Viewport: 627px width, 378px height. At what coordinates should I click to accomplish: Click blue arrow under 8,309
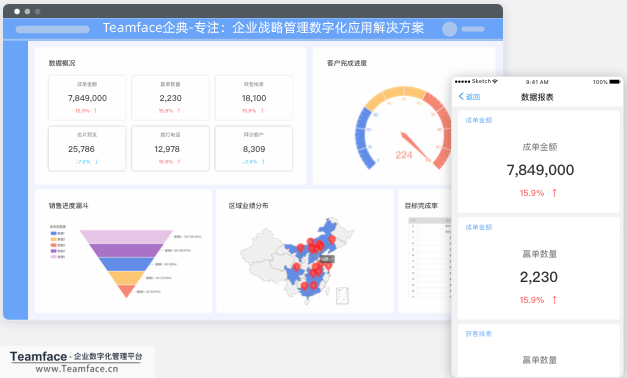click(x=263, y=162)
